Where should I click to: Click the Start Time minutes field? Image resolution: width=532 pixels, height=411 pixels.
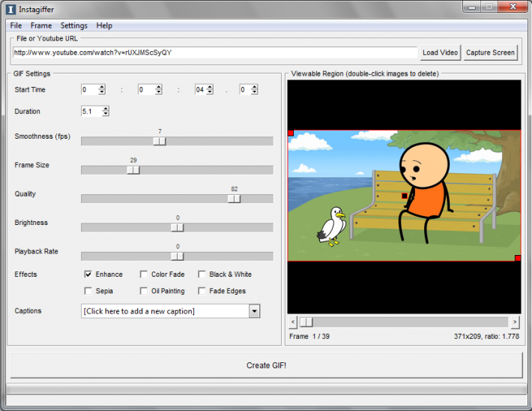147,90
